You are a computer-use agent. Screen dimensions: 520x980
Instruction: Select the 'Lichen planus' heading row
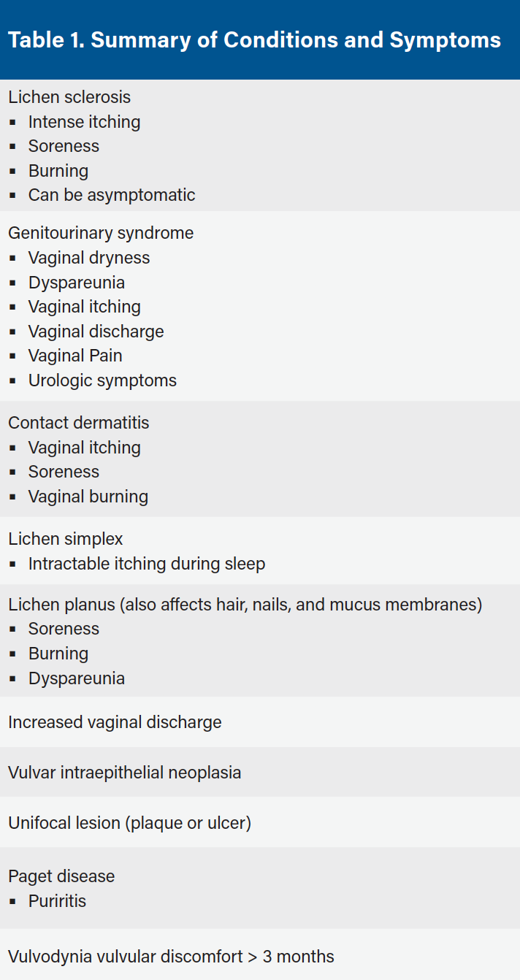[x=245, y=605]
